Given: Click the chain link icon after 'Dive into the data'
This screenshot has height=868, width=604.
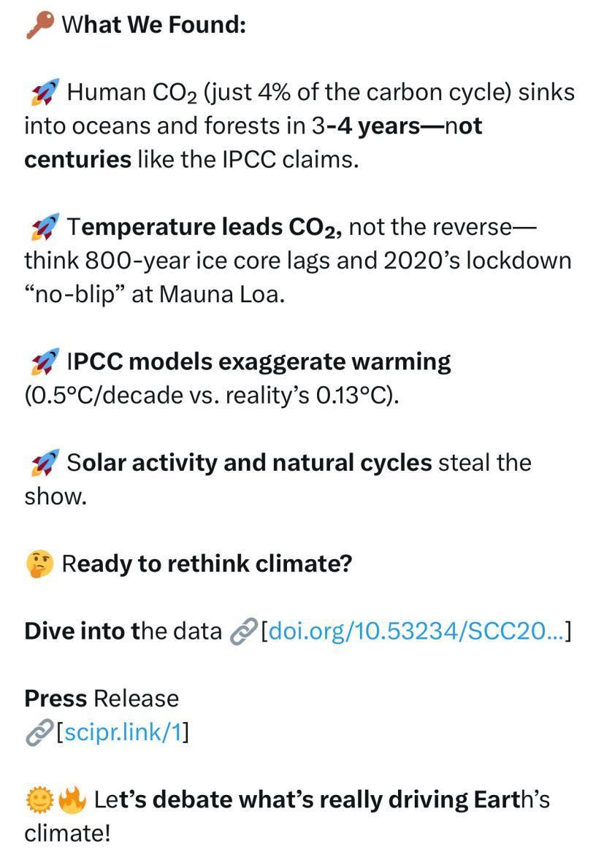Looking at the screenshot, I should (241, 632).
